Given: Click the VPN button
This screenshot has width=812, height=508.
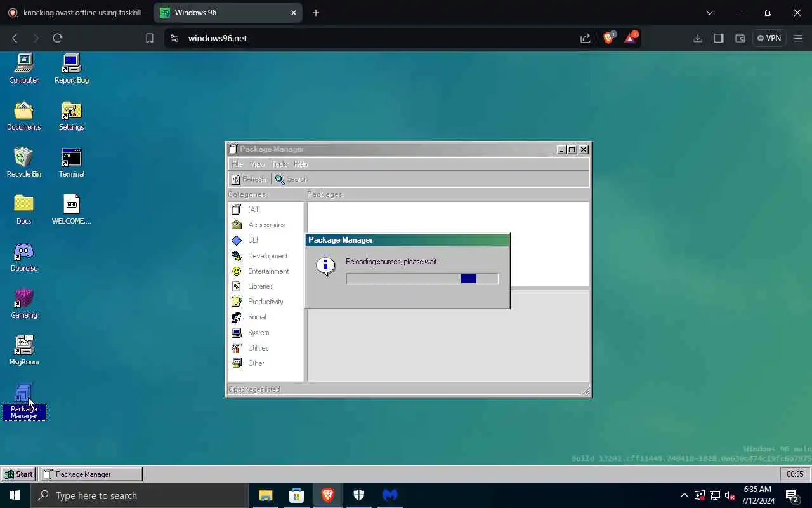Looking at the screenshot, I should pyautogui.click(x=769, y=38).
